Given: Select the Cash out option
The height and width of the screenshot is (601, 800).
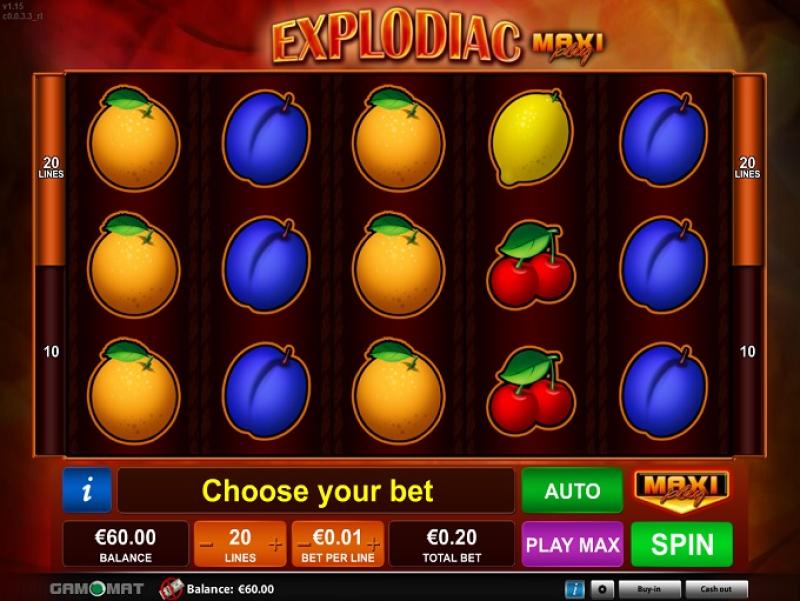Looking at the screenshot, I should 716,589.
